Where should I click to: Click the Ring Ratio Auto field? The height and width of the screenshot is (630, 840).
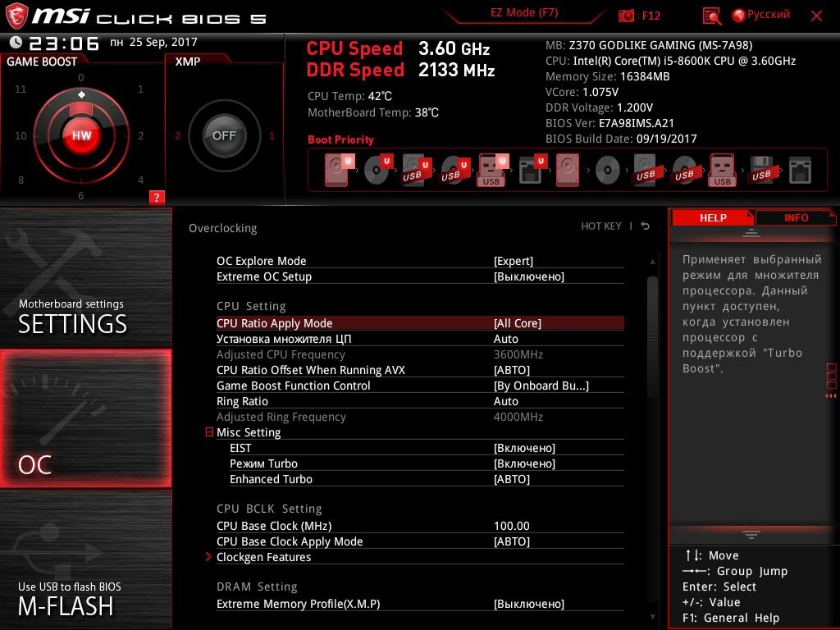pyautogui.click(x=505, y=401)
